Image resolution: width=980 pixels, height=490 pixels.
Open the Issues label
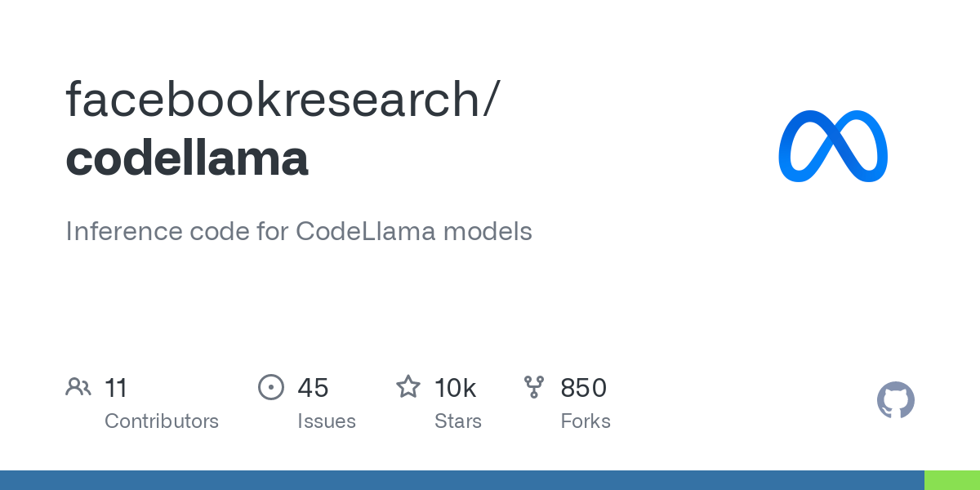pyautogui.click(x=327, y=421)
